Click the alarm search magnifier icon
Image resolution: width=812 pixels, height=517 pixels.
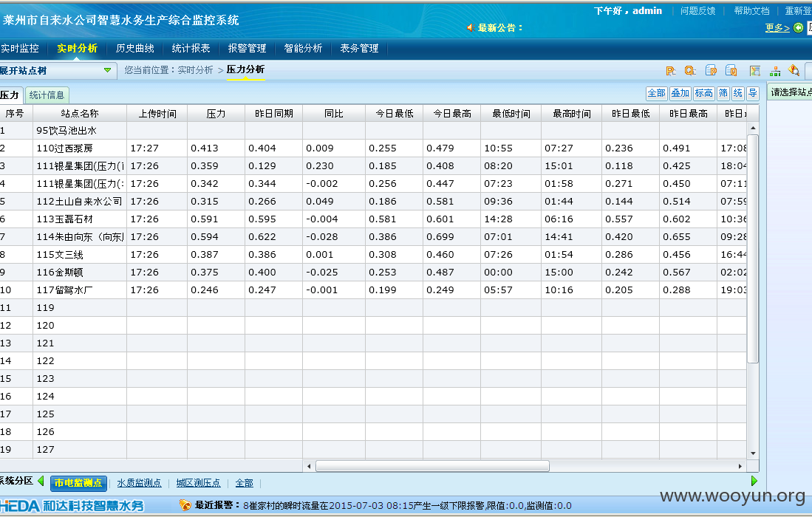(x=794, y=70)
